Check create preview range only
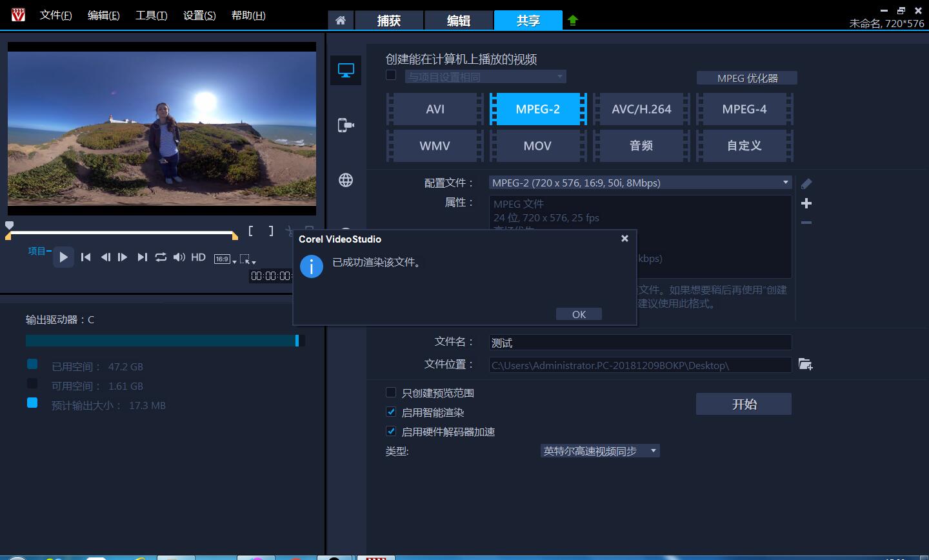Viewport: 929px width, 560px height. click(x=391, y=392)
